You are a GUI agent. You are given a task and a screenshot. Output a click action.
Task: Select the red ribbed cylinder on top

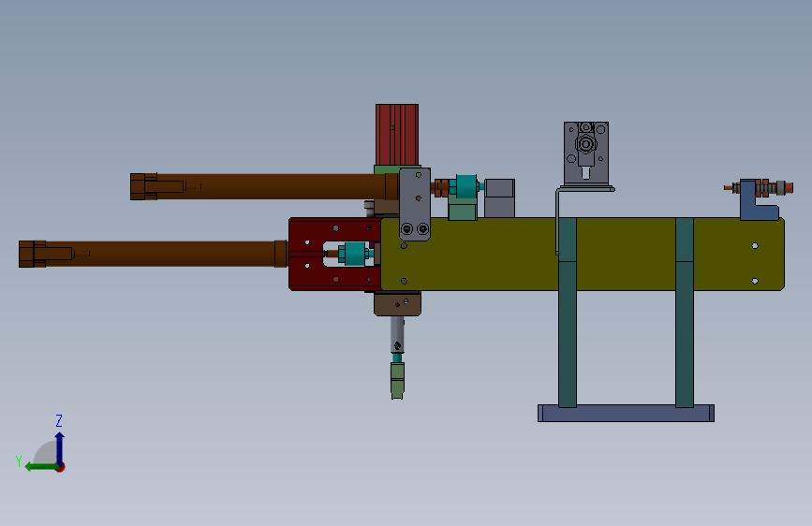(x=397, y=135)
